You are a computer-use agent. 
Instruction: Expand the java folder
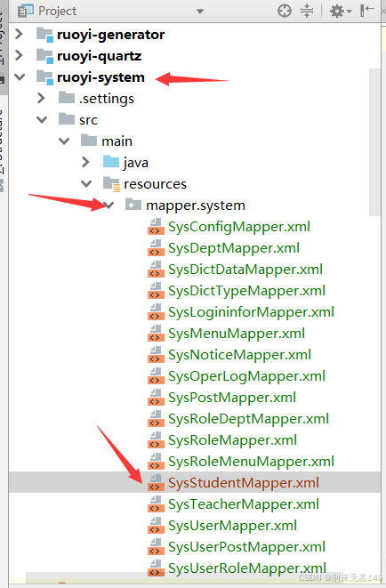[85, 163]
